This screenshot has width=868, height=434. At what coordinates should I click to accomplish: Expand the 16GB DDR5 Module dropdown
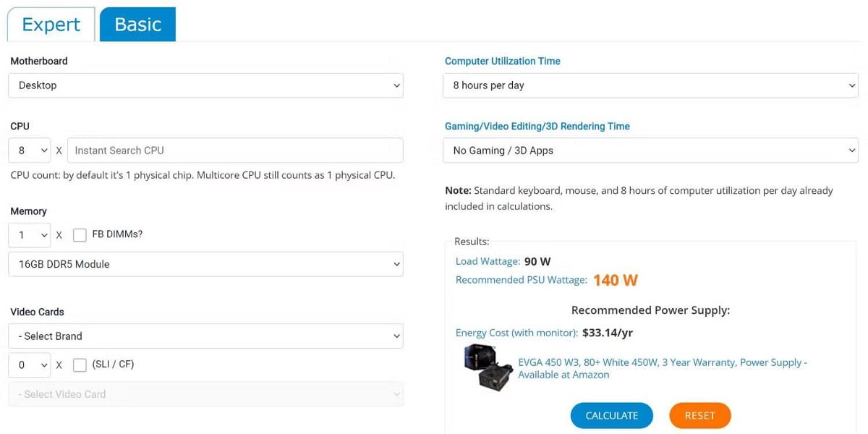[205, 264]
